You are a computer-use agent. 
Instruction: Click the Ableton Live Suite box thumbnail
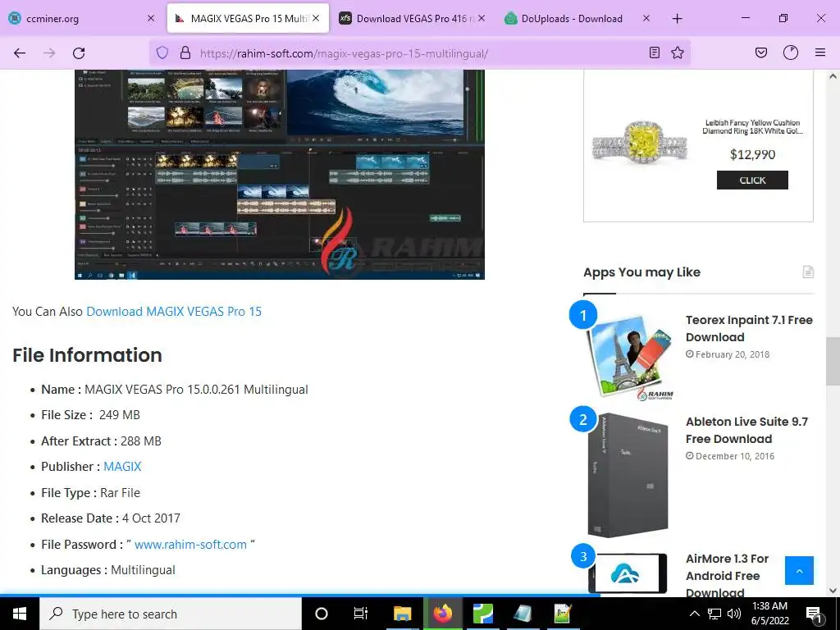pos(628,475)
